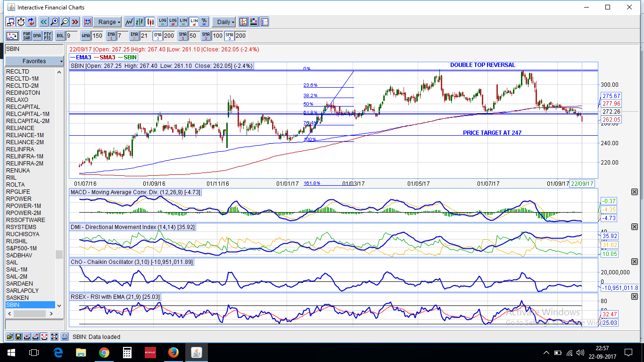644x362 pixels.
Task: Open the Favorites list dropdown
Action: pos(34,61)
